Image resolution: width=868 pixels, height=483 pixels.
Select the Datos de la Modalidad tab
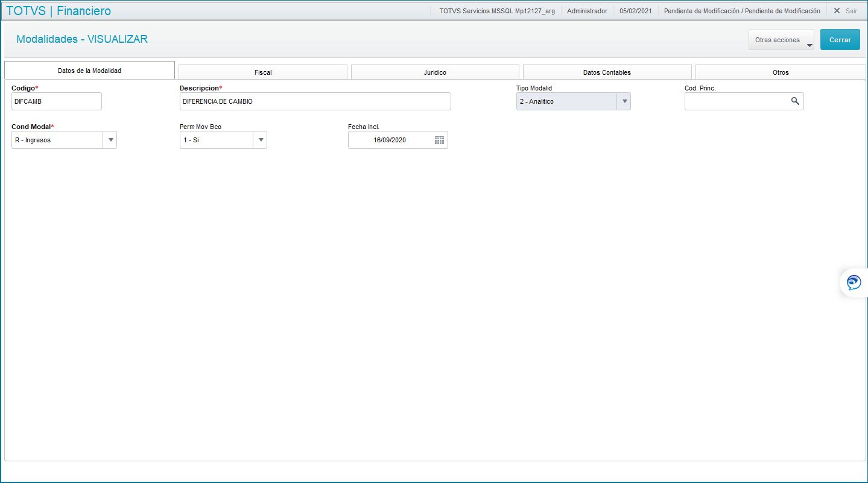coord(89,71)
